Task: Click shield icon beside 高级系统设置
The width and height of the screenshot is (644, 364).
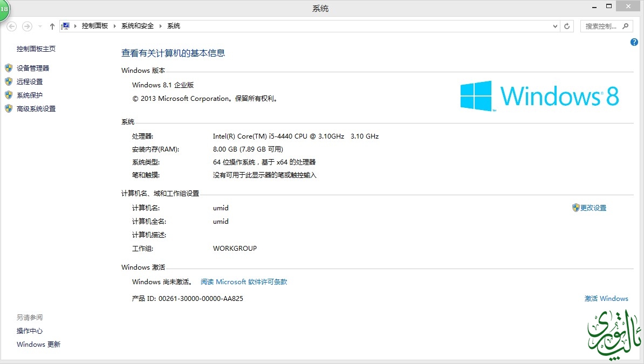Action: (x=9, y=108)
